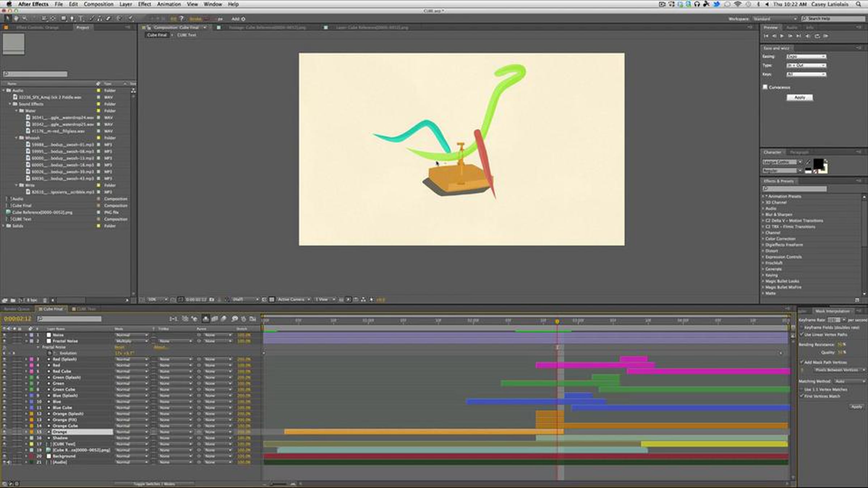Click Play button in Preview panel

coord(782,36)
